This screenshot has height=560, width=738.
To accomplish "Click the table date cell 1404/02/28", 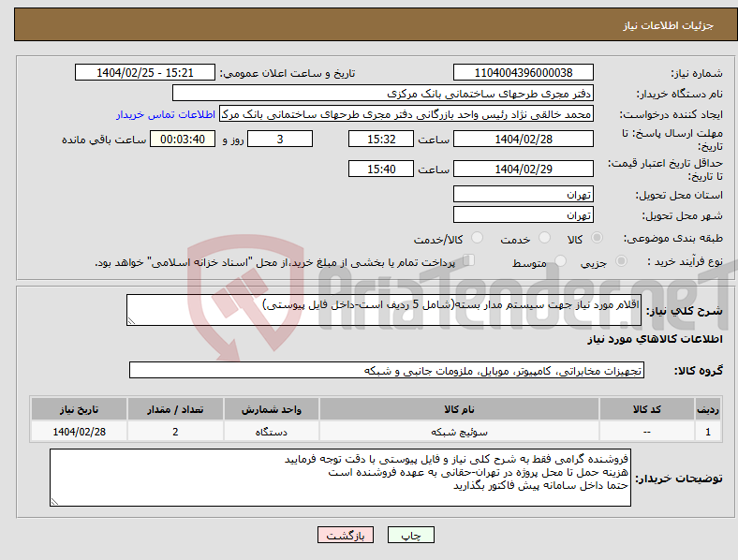I will [x=79, y=432].
